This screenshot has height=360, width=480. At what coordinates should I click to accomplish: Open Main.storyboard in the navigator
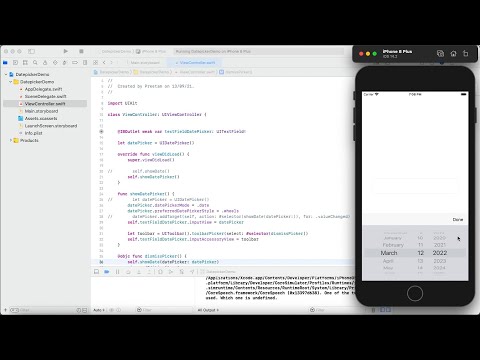(41, 111)
